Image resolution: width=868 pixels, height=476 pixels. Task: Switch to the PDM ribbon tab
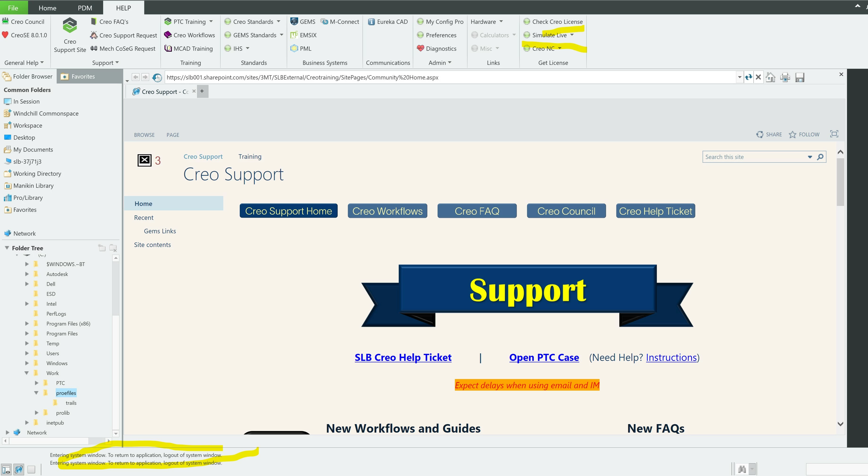coord(85,8)
